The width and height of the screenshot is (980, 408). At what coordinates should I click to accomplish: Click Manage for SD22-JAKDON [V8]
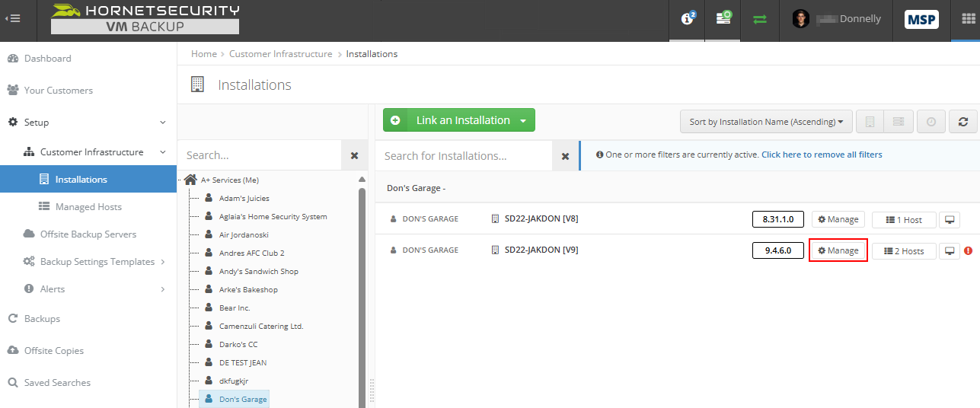pos(838,219)
